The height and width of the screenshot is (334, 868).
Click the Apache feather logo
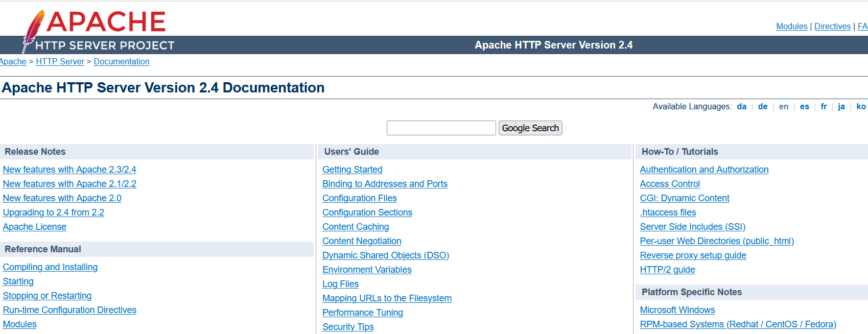tap(97, 31)
